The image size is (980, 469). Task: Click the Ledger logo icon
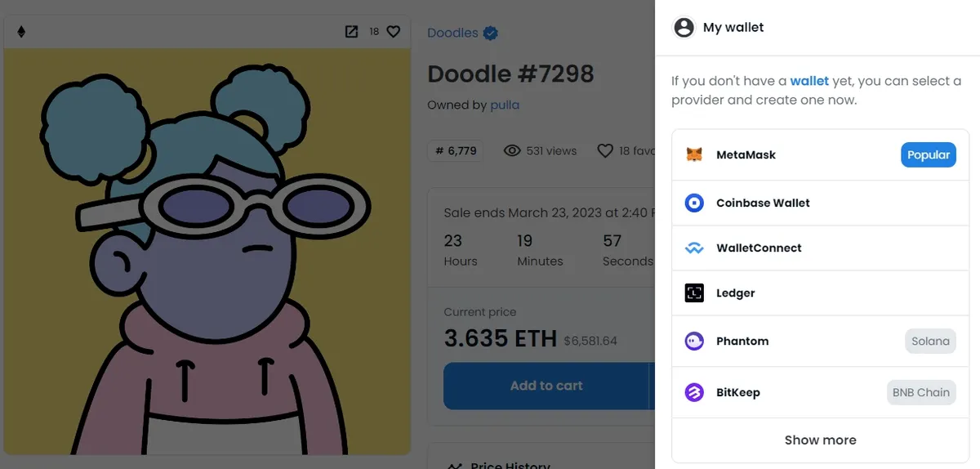coord(694,293)
